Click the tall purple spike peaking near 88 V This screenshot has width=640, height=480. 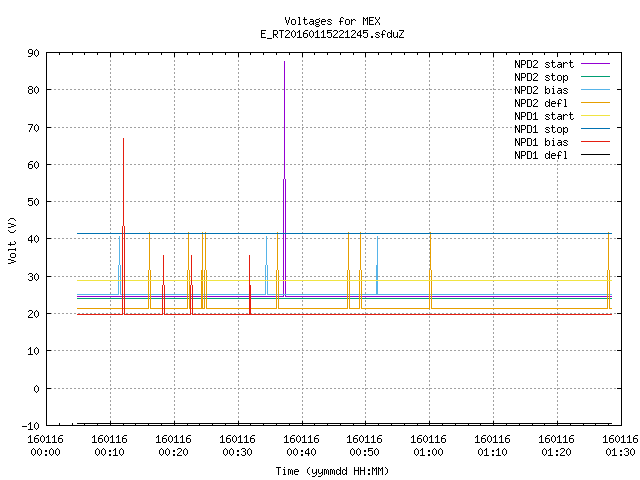[x=284, y=179]
